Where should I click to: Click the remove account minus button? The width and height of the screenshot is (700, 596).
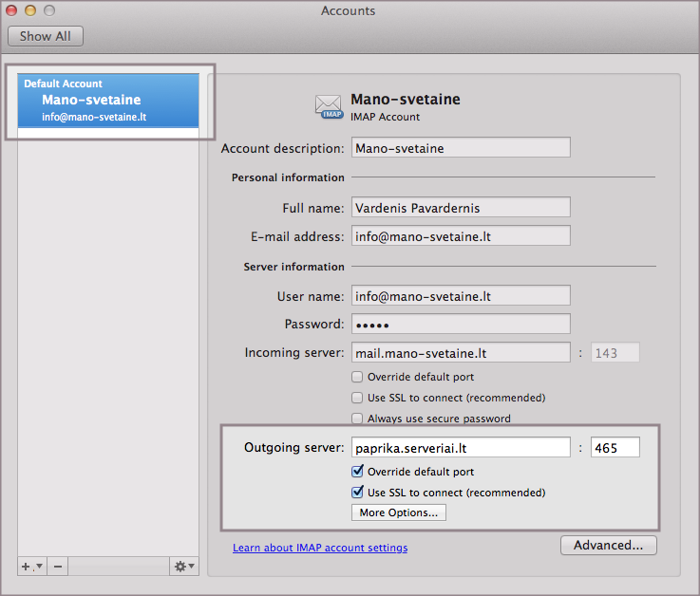58,567
